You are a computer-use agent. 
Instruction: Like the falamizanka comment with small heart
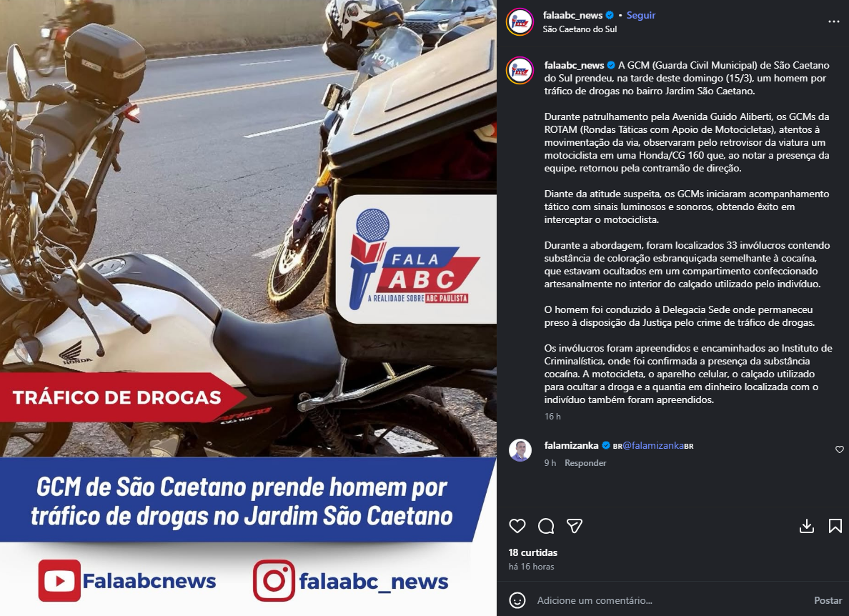(x=839, y=449)
